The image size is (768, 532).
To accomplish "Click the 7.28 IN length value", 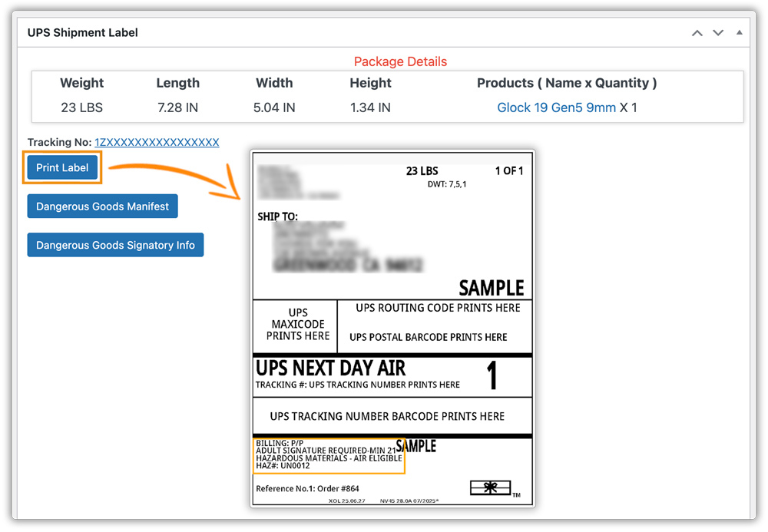I will 178,107.
